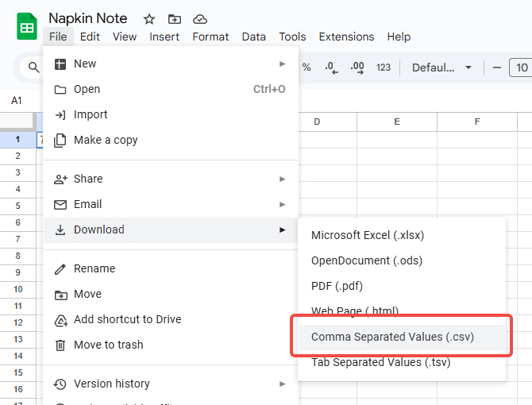The image size is (532, 405).
Task: Select the Download menu item
Action: pyautogui.click(x=171, y=229)
